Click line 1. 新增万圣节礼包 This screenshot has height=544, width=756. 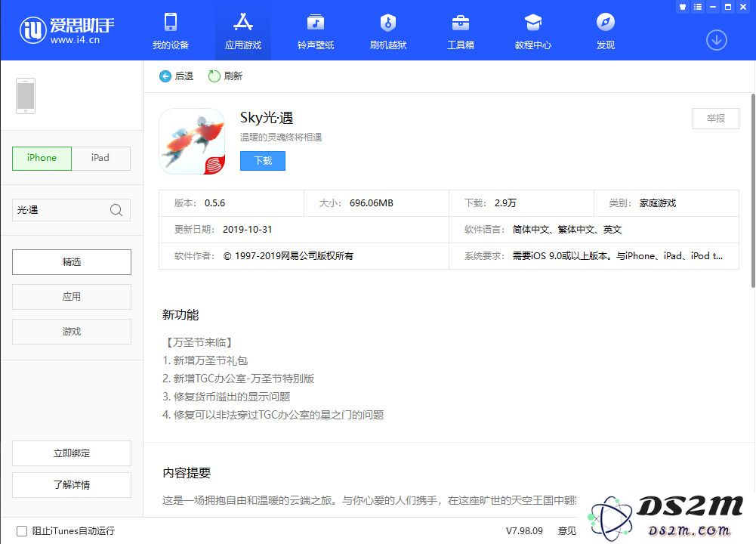point(205,360)
